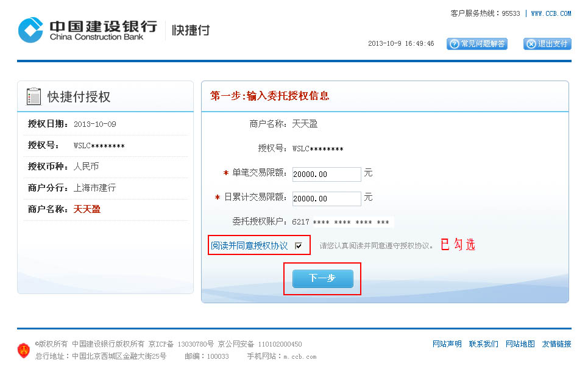
Task: Click 授权币种 value 人民币
Action: [87, 167]
